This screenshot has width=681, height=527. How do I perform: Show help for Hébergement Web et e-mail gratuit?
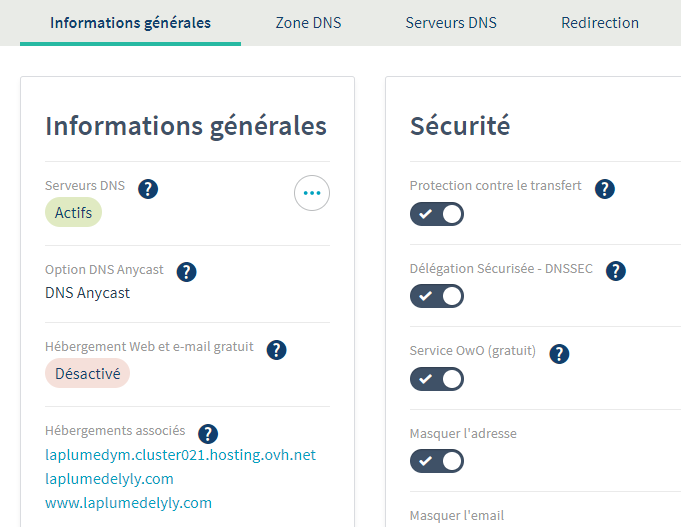tap(277, 349)
